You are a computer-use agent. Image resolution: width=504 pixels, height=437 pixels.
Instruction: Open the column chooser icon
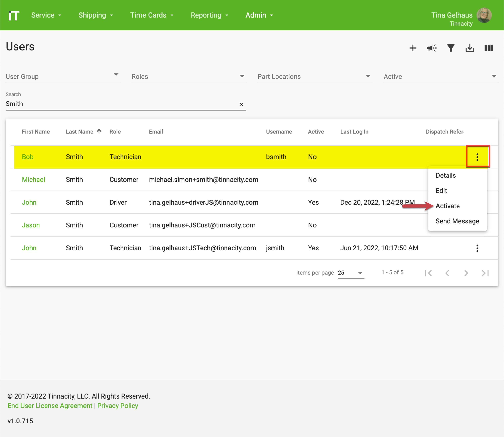click(x=489, y=48)
